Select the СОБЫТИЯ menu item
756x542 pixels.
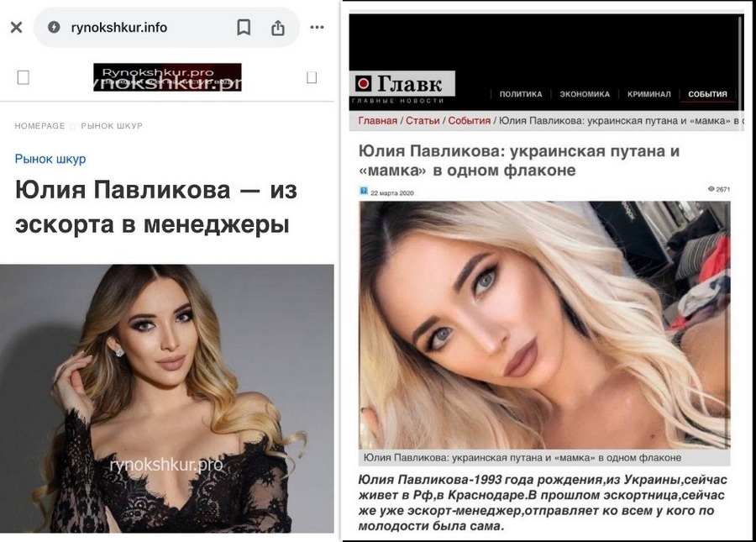pyautogui.click(x=707, y=94)
